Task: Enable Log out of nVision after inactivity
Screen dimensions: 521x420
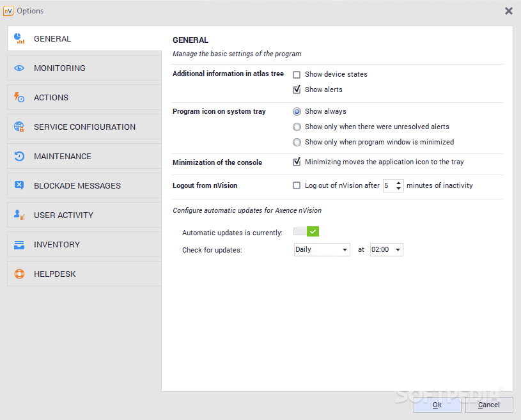Action: [297, 185]
